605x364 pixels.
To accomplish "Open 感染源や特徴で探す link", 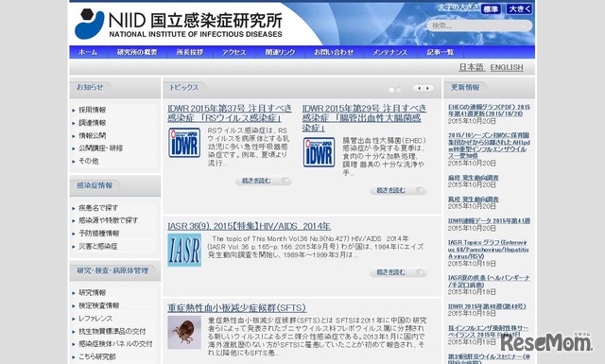I will click(109, 220).
